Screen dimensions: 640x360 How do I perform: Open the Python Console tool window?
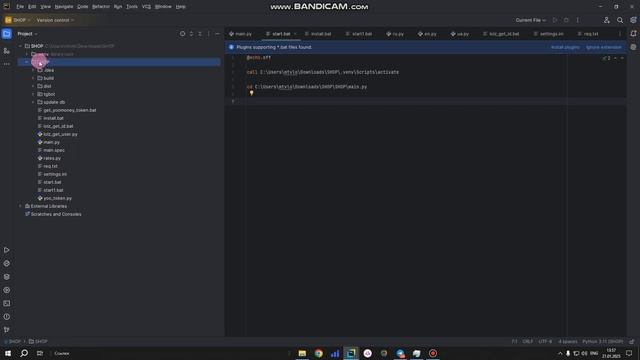coord(7,290)
